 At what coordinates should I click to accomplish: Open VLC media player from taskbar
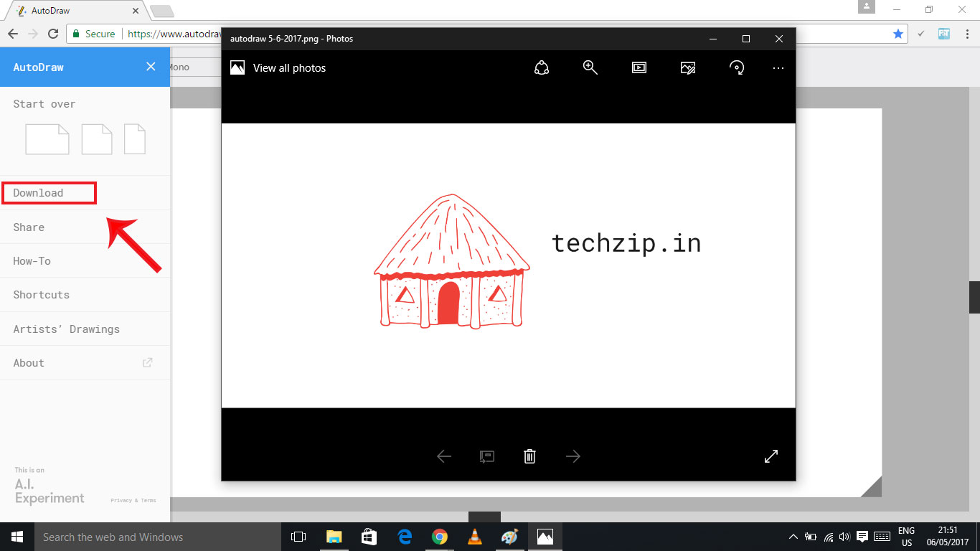coord(474,537)
